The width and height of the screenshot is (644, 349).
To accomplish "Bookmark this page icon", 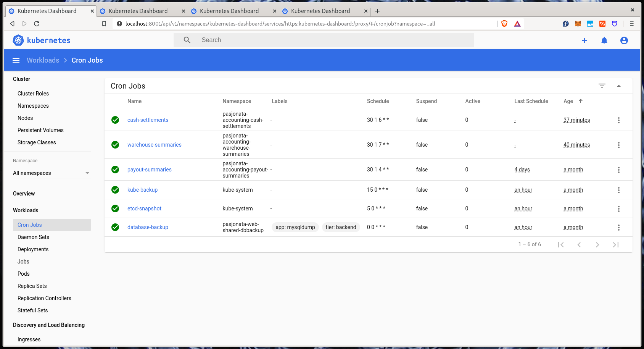I will pos(104,24).
